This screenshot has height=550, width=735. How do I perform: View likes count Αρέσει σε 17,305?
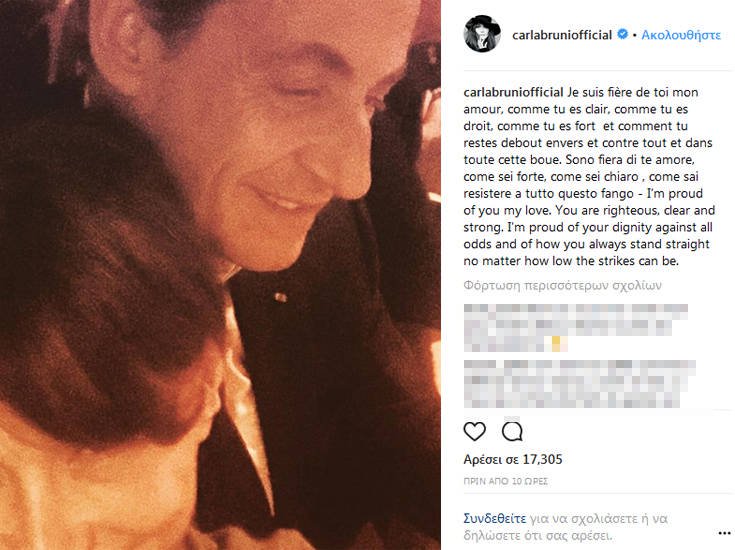513,459
